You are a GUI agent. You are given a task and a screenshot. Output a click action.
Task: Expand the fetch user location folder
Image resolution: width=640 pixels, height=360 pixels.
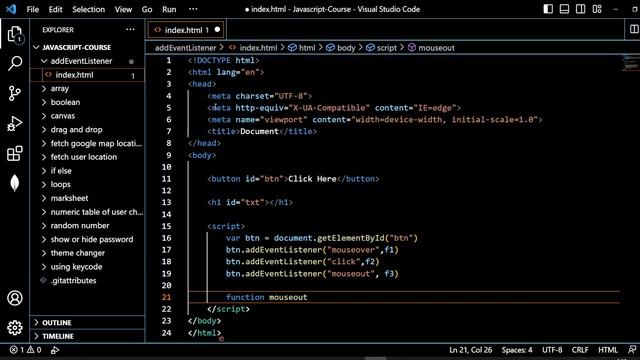tap(87, 157)
